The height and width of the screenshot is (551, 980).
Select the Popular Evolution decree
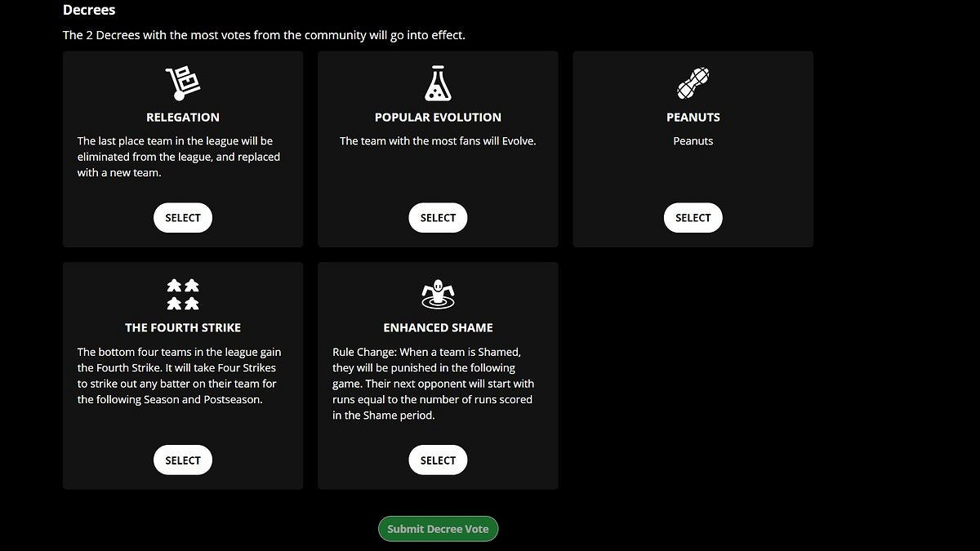(x=438, y=218)
